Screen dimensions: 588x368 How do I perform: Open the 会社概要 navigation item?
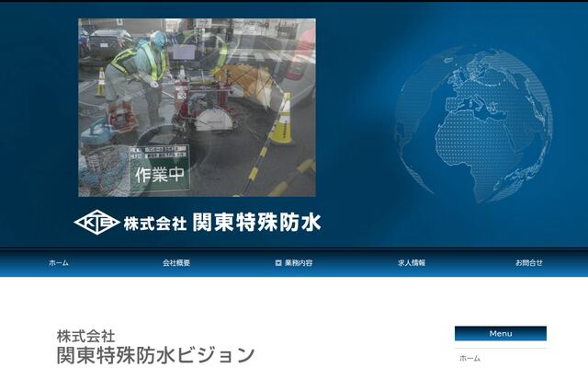tap(176, 263)
